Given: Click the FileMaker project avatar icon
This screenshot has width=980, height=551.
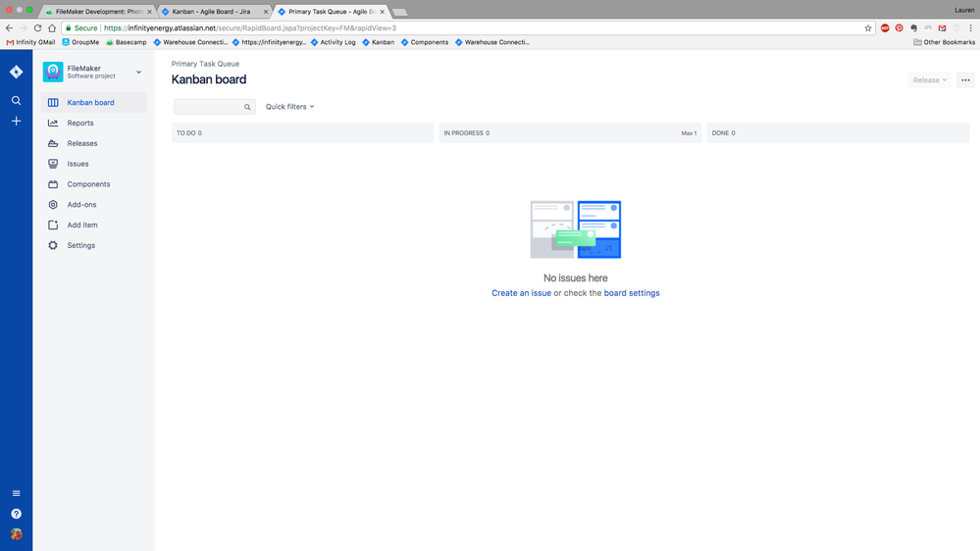Looking at the screenshot, I should point(53,72).
